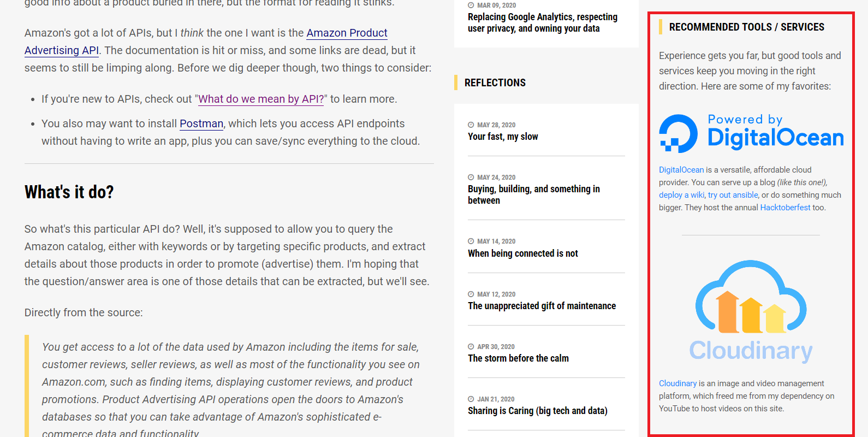Click the "REFLECTIONS" section heading

[x=495, y=82]
